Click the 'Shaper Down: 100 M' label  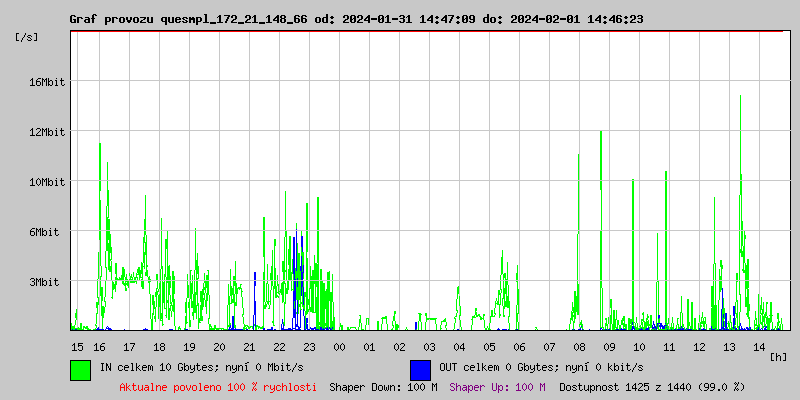(x=383, y=387)
